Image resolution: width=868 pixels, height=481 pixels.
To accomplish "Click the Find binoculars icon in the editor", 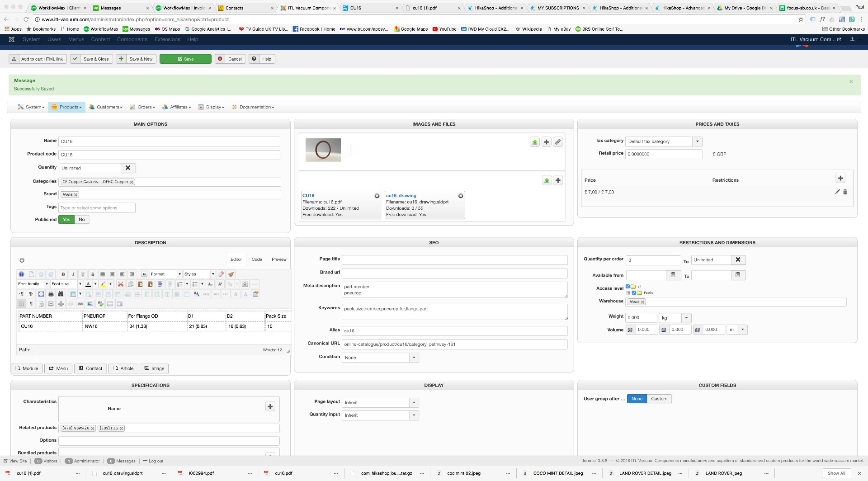I will coord(61,294).
